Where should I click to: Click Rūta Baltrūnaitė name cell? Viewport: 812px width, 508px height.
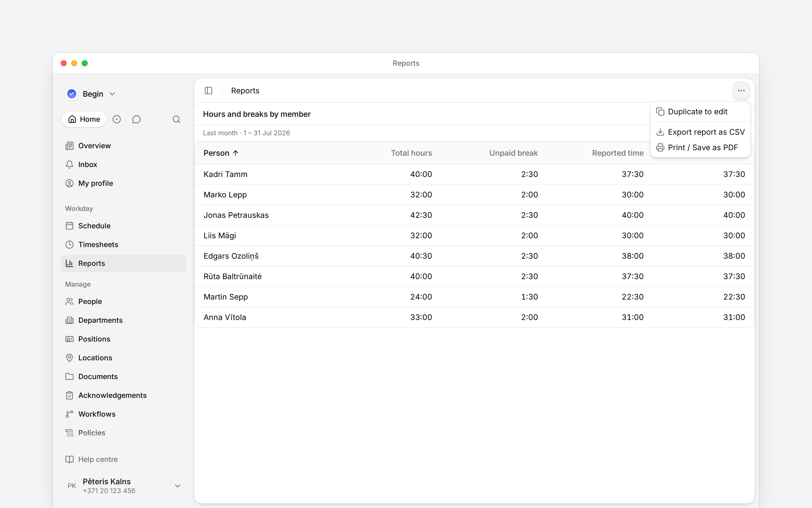point(233,277)
